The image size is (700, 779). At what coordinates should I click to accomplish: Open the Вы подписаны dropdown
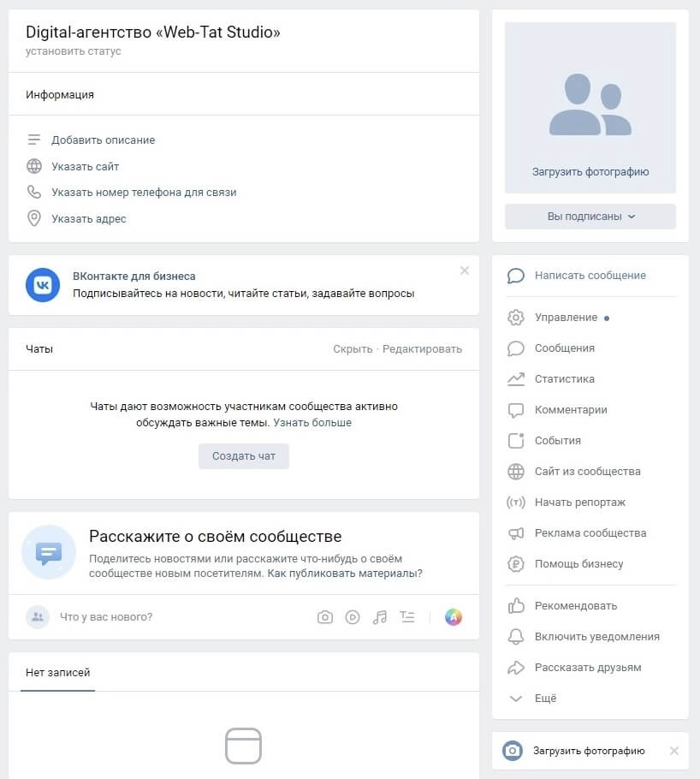click(590, 217)
